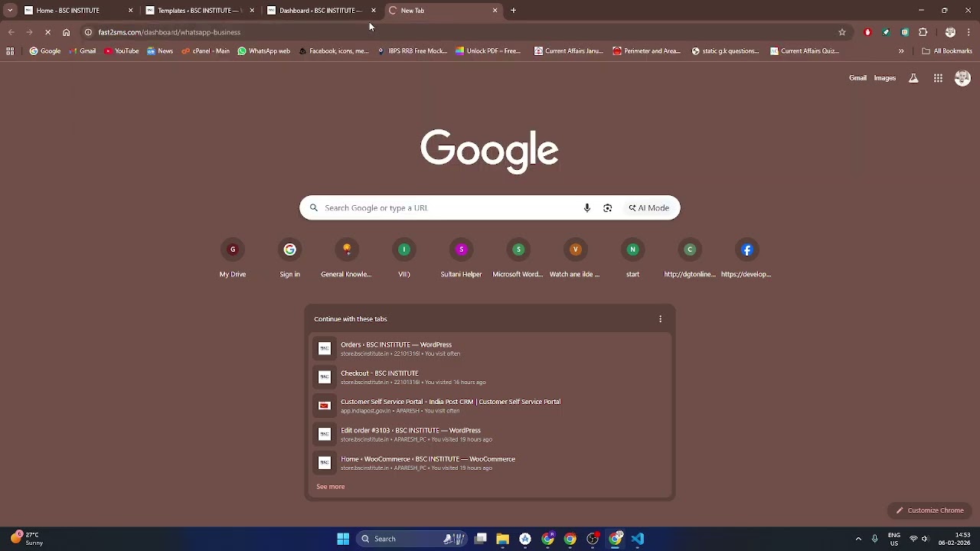Open Customize Chrome panel
The height and width of the screenshot is (551, 980).
coord(930,510)
